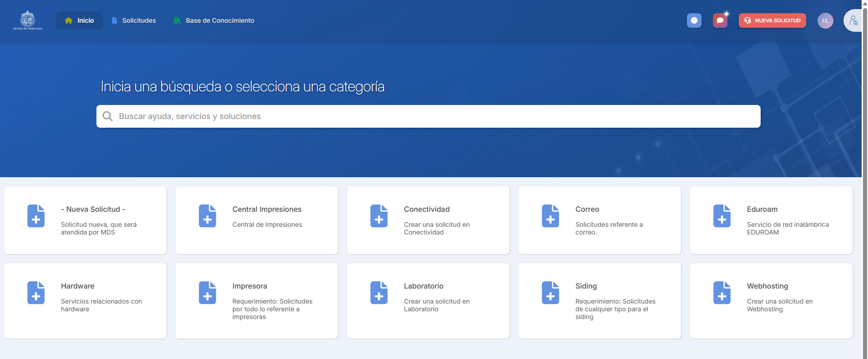Select the '- Nueva Solicitud -' category title

[93, 209]
